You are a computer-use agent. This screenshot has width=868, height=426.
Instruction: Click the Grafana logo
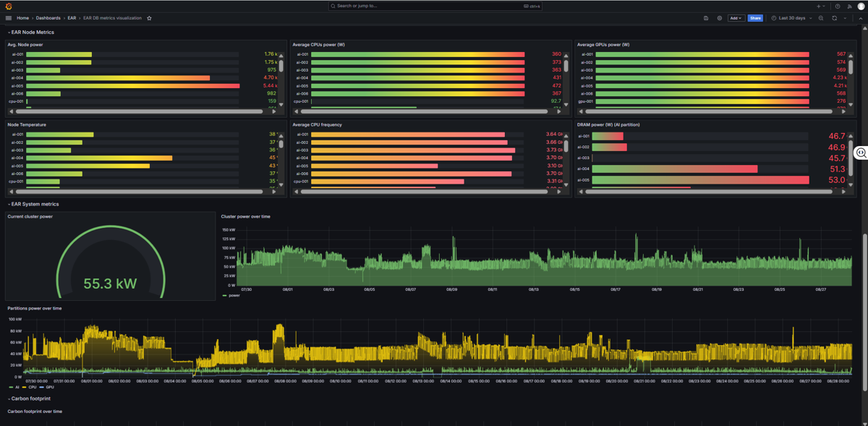click(8, 6)
